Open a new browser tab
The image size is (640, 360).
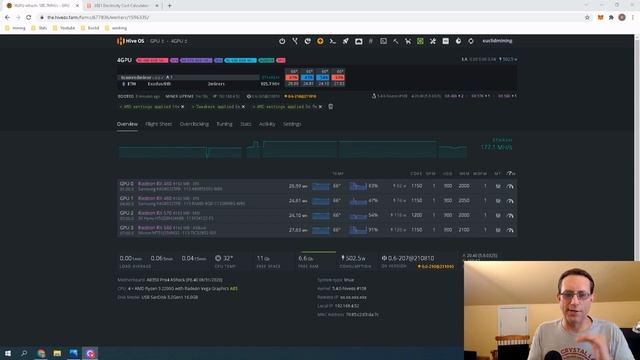169,6
